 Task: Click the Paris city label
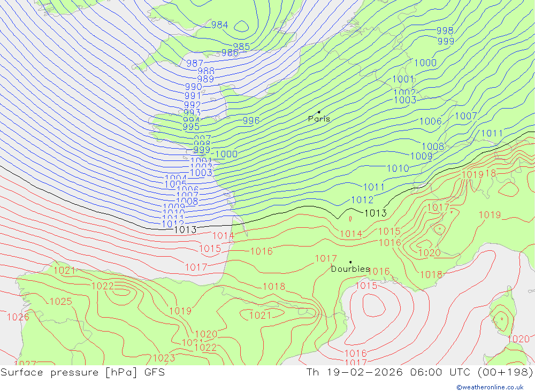319,119
